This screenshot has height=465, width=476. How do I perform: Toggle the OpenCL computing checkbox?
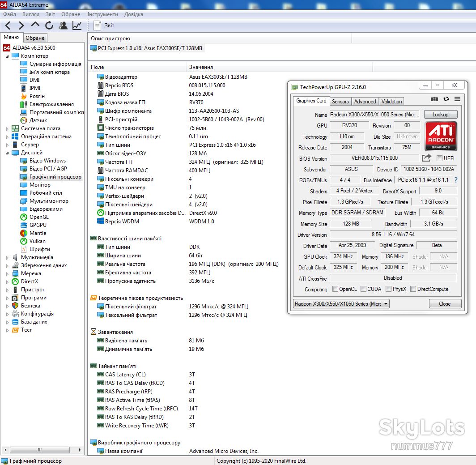coord(335,289)
